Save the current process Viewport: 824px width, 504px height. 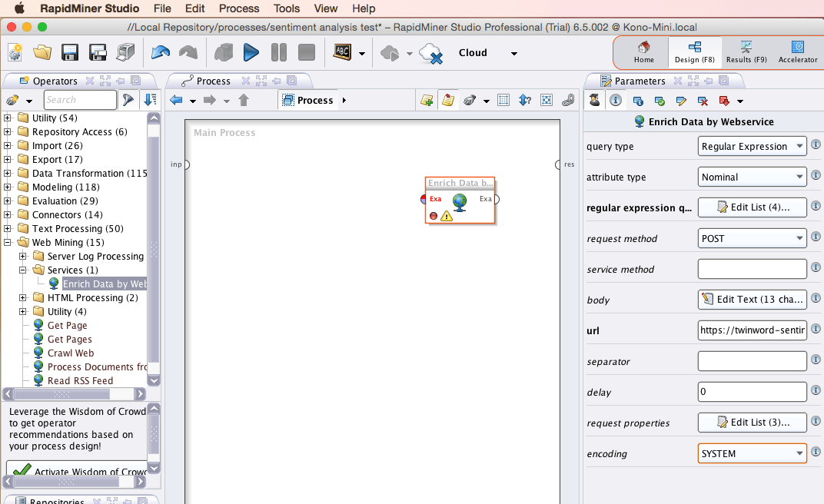point(70,52)
